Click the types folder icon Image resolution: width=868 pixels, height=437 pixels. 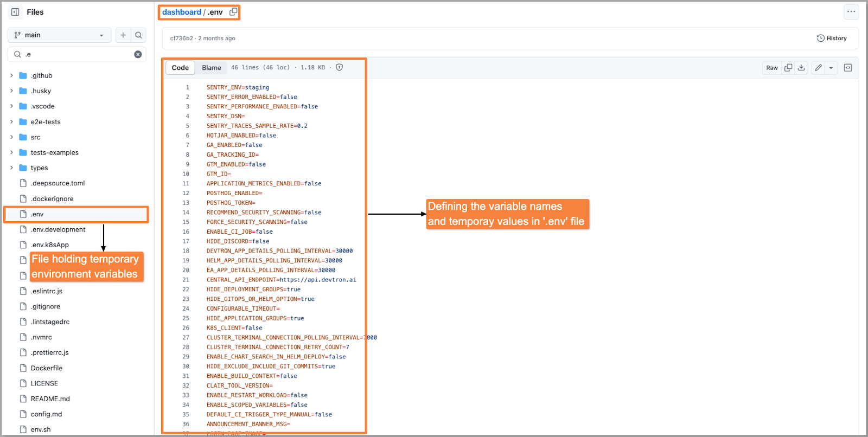pos(23,168)
